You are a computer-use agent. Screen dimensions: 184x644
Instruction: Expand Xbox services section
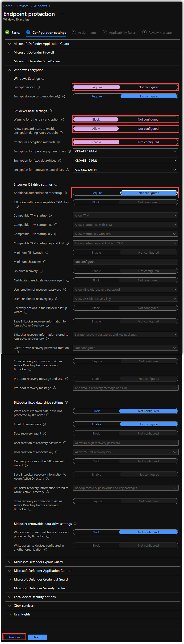tap(93, 606)
